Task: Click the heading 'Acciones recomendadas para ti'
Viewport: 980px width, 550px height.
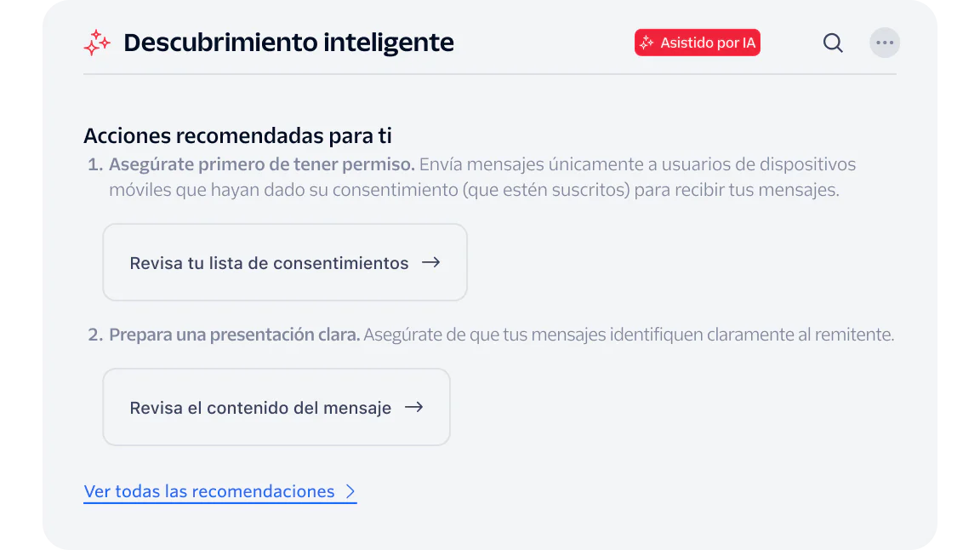Action: (x=237, y=135)
